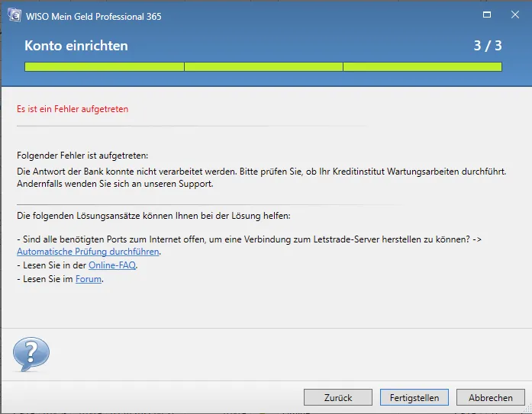Click the Fertigstellen button

pos(414,397)
